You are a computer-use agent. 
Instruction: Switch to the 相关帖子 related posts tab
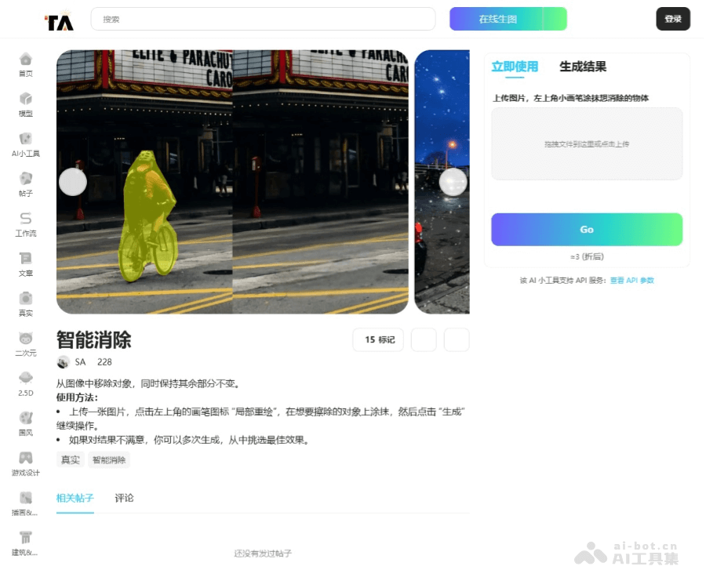75,498
